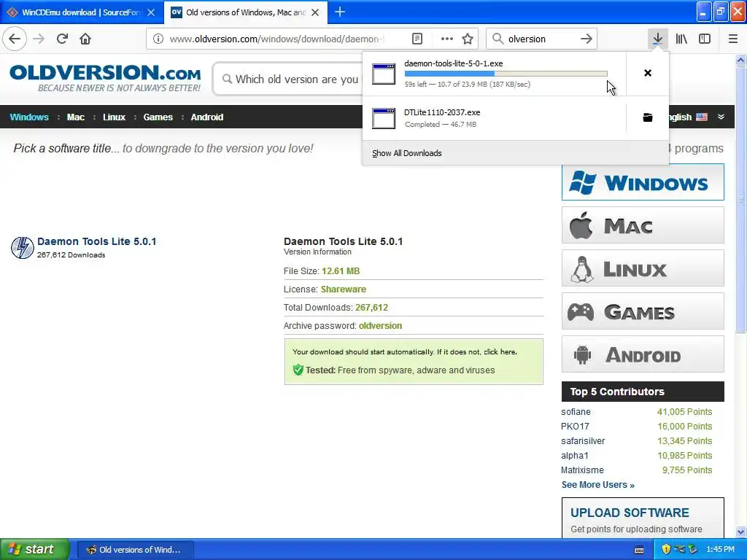Open Games in the site navigation bar

click(x=158, y=117)
